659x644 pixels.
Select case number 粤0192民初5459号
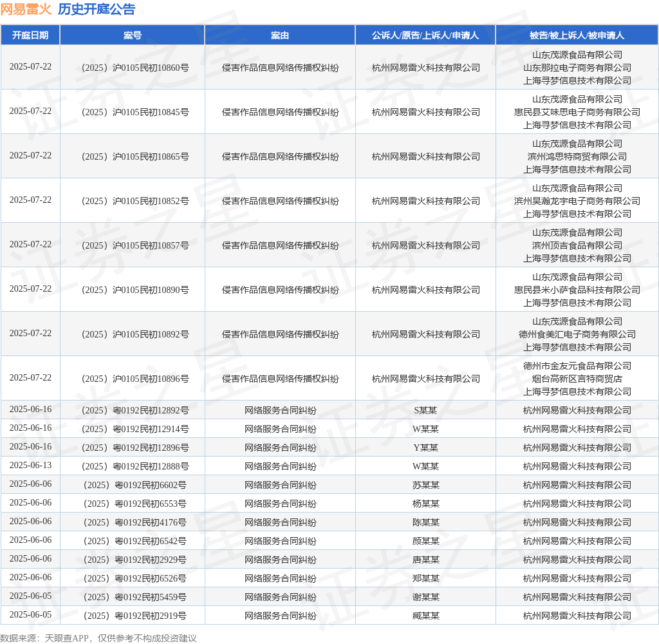[135, 597]
